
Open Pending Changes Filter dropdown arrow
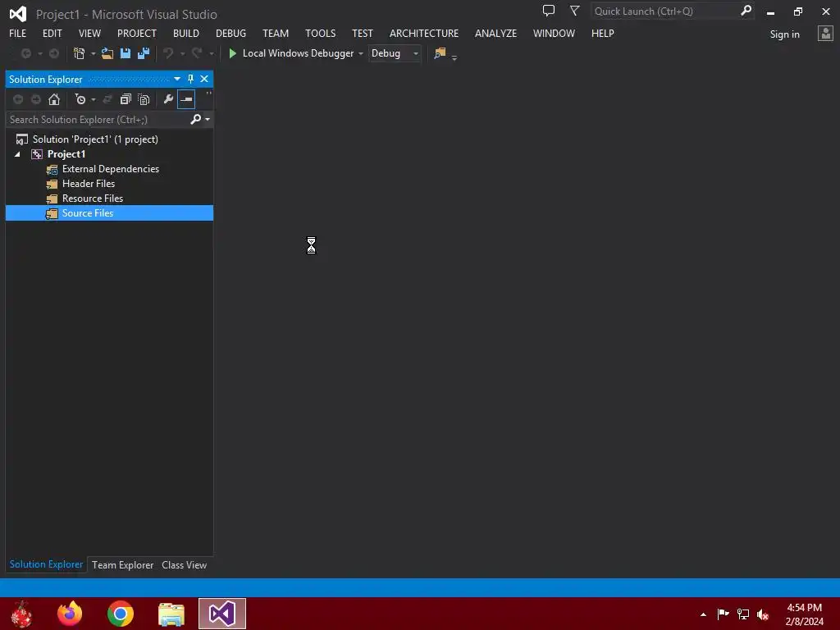(94, 99)
